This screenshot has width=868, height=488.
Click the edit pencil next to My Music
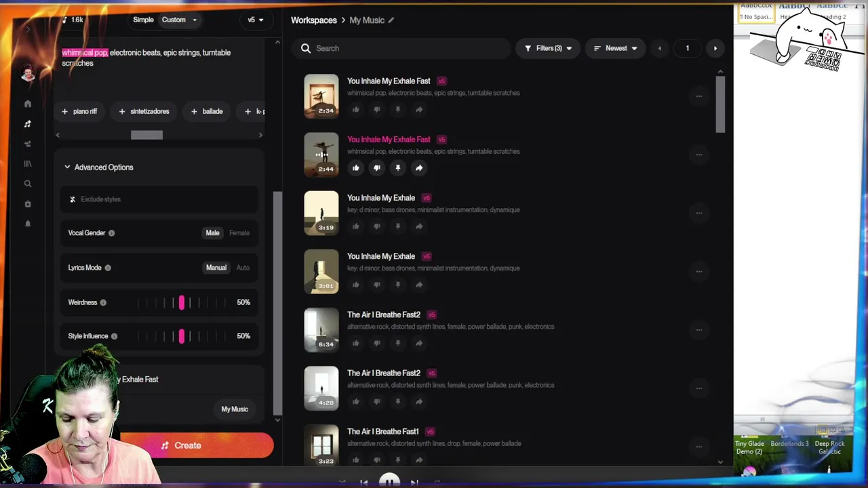click(391, 20)
